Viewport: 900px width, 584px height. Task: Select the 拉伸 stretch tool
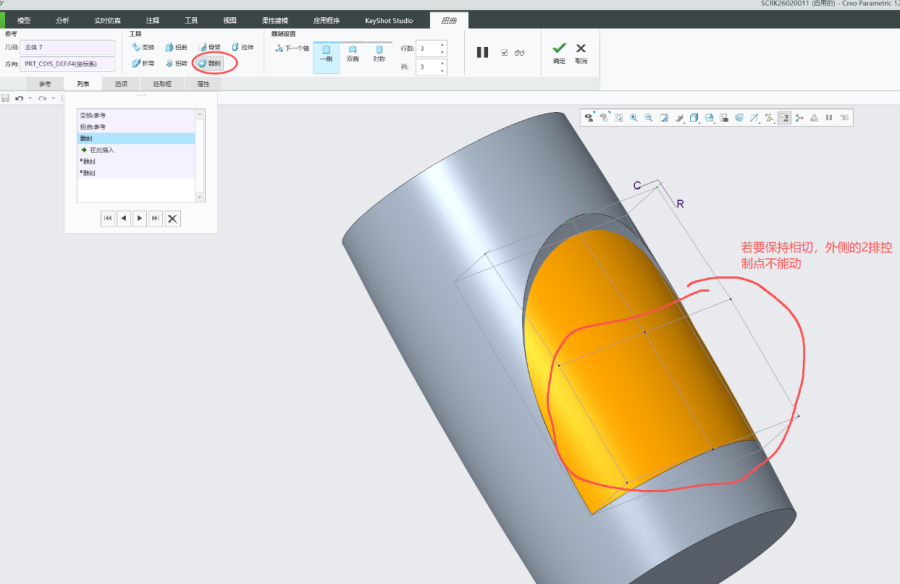coord(243,47)
